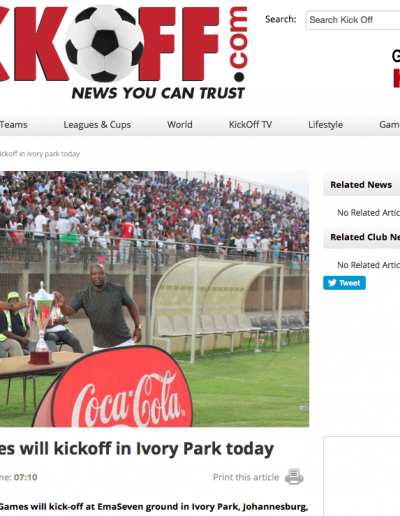This screenshot has height=516, width=400.
Task: Click the Print this article link
Action: 246,477
